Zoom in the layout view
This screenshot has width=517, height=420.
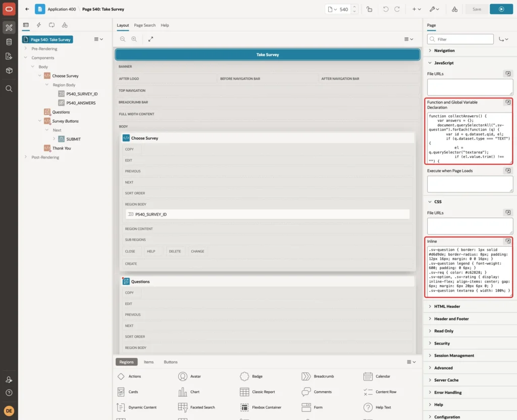pos(134,39)
